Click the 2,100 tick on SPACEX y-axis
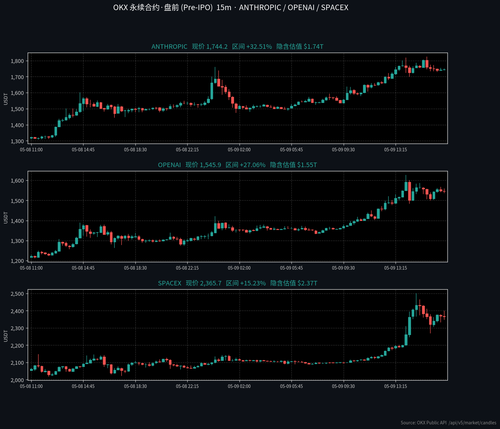500x429 pixels. [17, 363]
